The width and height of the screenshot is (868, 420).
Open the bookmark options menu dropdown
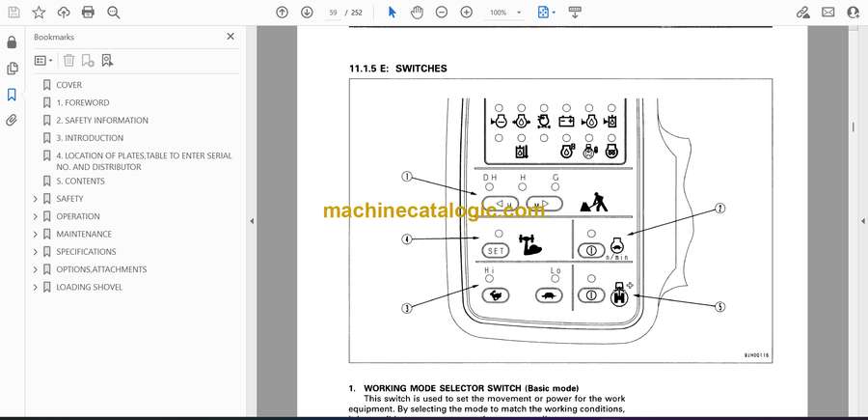pyautogui.click(x=43, y=61)
